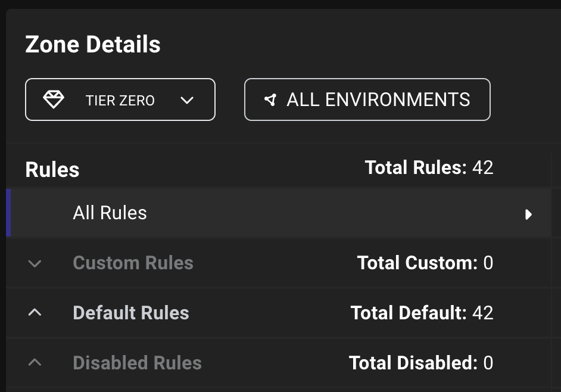Image resolution: width=561 pixels, height=392 pixels.
Task: Select the Disabled Rules row
Action: pyautogui.click(x=137, y=362)
